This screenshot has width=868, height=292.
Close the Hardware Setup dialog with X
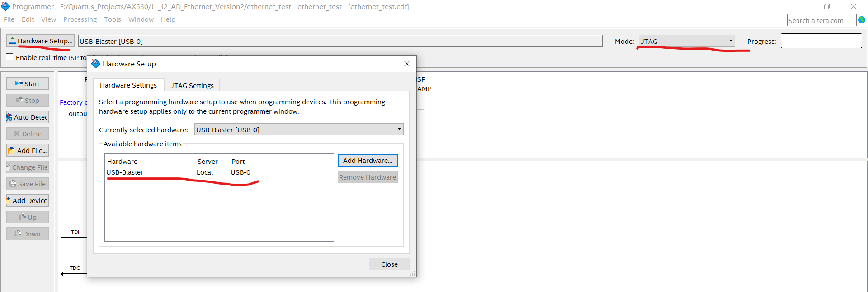[x=407, y=64]
